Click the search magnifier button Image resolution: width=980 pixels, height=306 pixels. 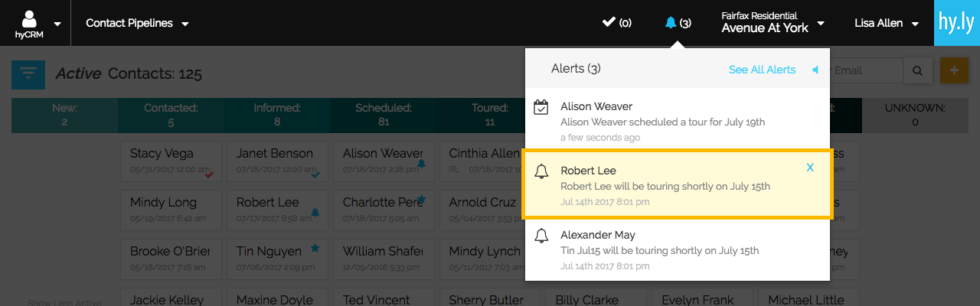(x=917, y=70)
